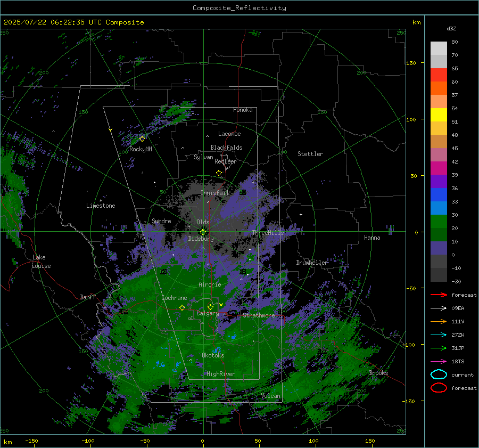Click the Innisfail map label

pyautogui.click(x=214, y=193)
